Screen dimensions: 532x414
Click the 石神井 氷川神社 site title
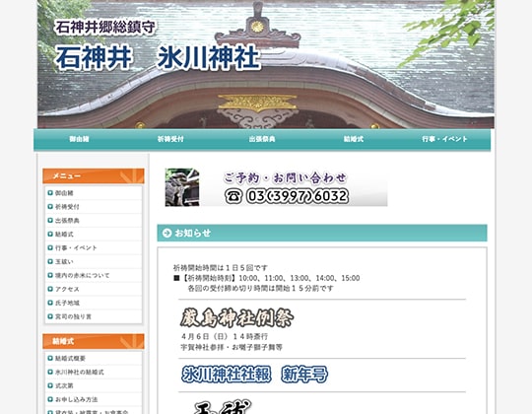[158, 58]
